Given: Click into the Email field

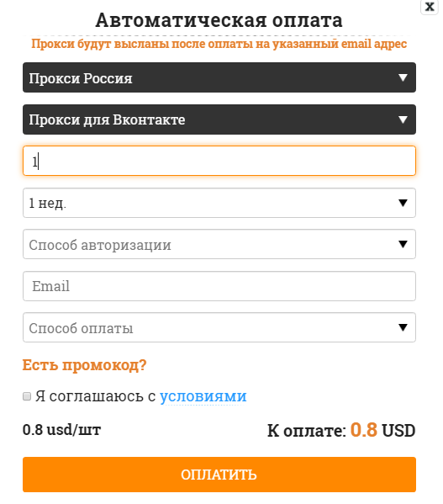Looking at the screenshot, I should [x=219, y=286].
